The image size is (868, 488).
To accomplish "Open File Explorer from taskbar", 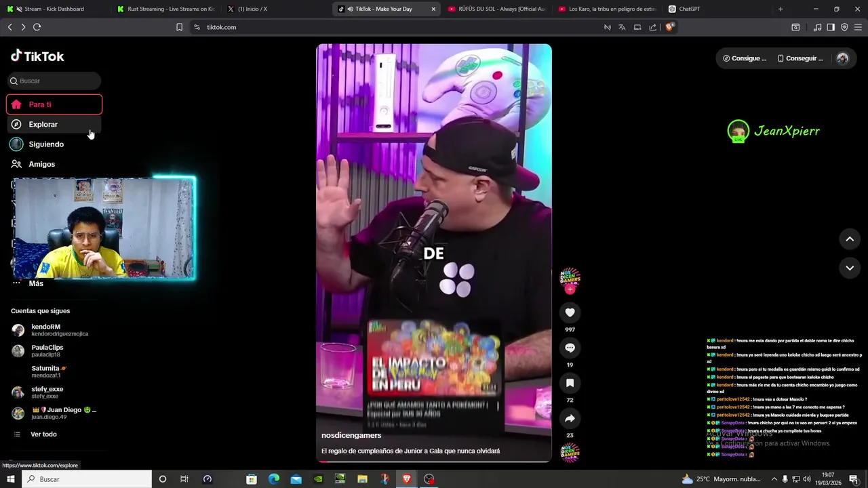I will [362, 479].
